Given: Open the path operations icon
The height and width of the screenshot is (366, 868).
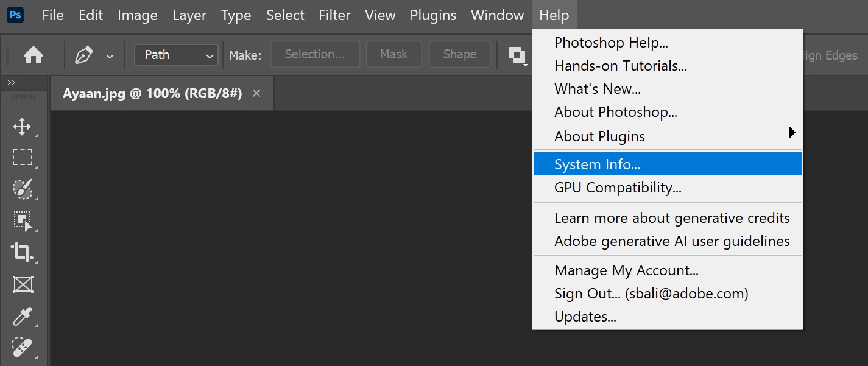Looking at the screenshot, I should (x=518, y=55).
